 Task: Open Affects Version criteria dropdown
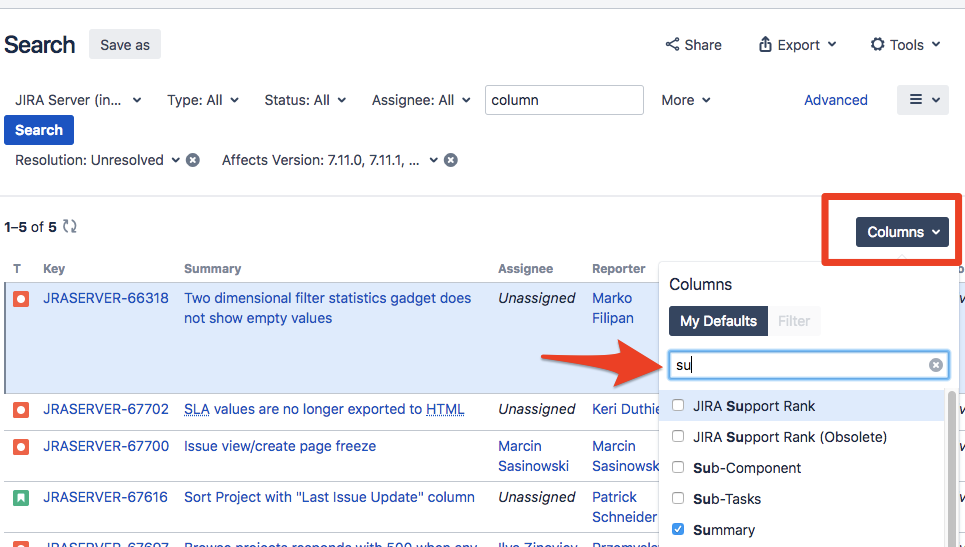click(329, 160)
